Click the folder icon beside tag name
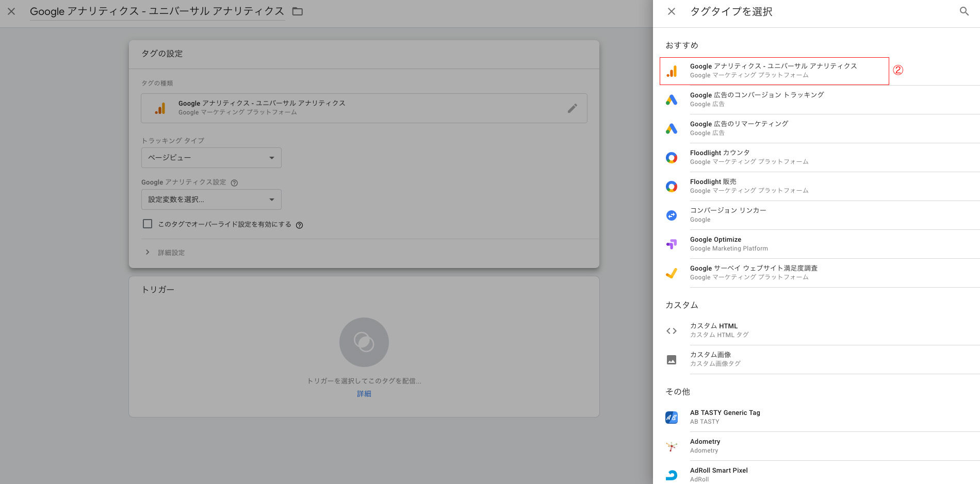This screenshot has width=980, height=484. pos(298,11)
